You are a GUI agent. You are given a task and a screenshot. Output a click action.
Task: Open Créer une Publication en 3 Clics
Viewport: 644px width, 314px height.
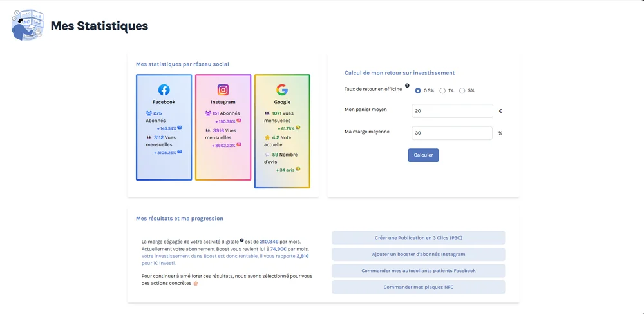pos(419,238)
